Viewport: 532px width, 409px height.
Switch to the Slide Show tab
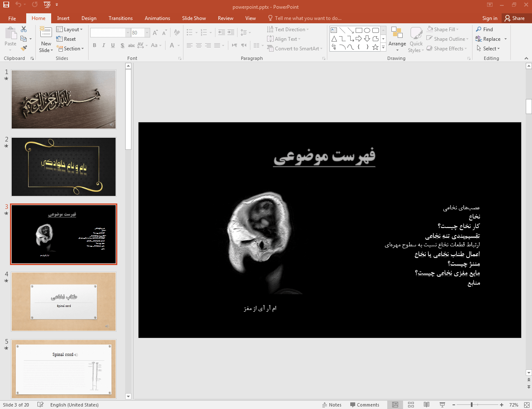tap(194, 18)
